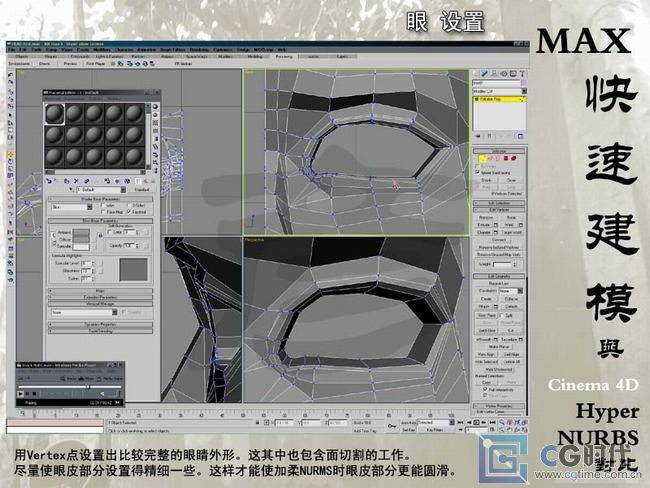Click Remove Isolated Vertices button

pyautogui.click(x=499, y=247)
